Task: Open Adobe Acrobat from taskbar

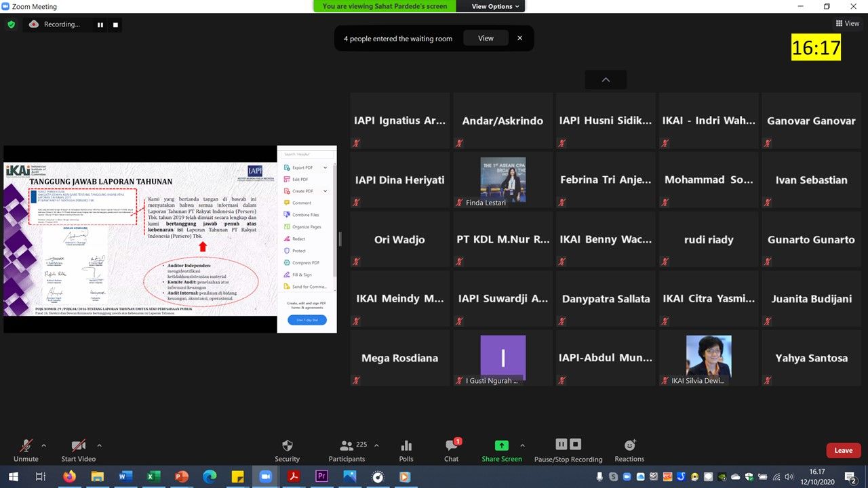Action: tap(294, 476)
